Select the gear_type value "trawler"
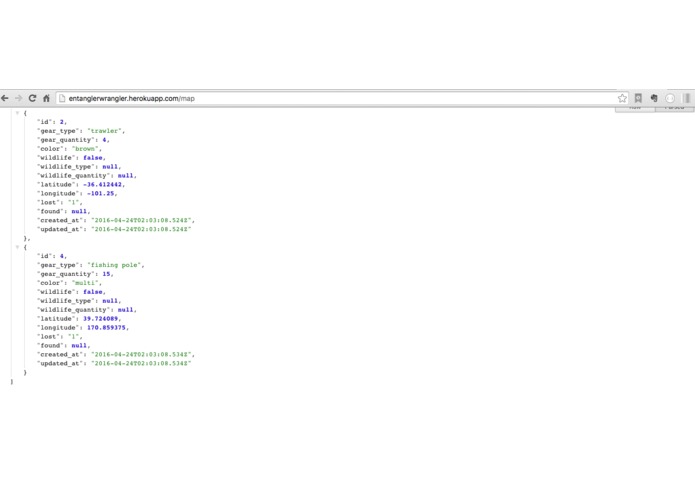This screenshot has width=695, height=494. (106, 131)
